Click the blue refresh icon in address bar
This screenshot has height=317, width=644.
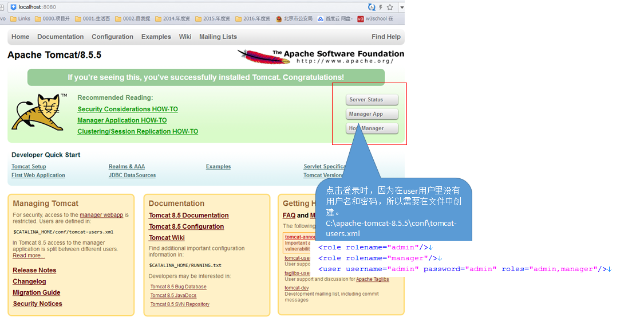coord(372,7)
